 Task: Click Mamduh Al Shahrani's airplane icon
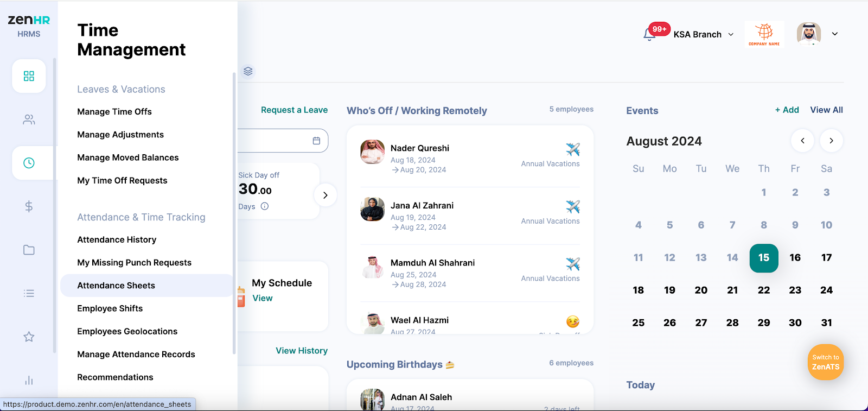pyautogui.click(x=573, y=264)
